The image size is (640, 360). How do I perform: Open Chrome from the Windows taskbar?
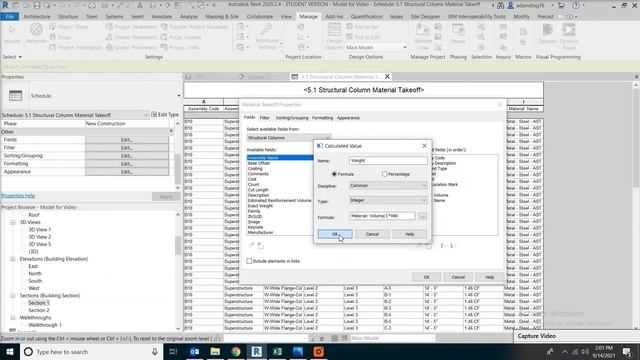pos(236,351)
